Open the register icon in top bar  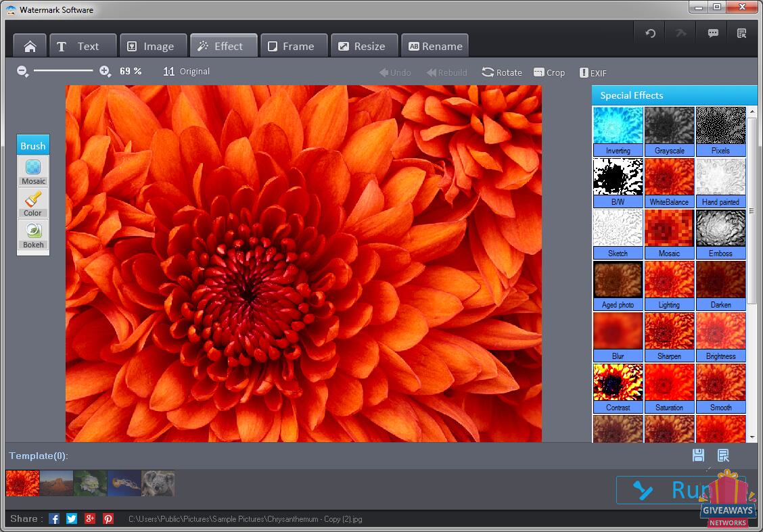click(x=741, y=33)
